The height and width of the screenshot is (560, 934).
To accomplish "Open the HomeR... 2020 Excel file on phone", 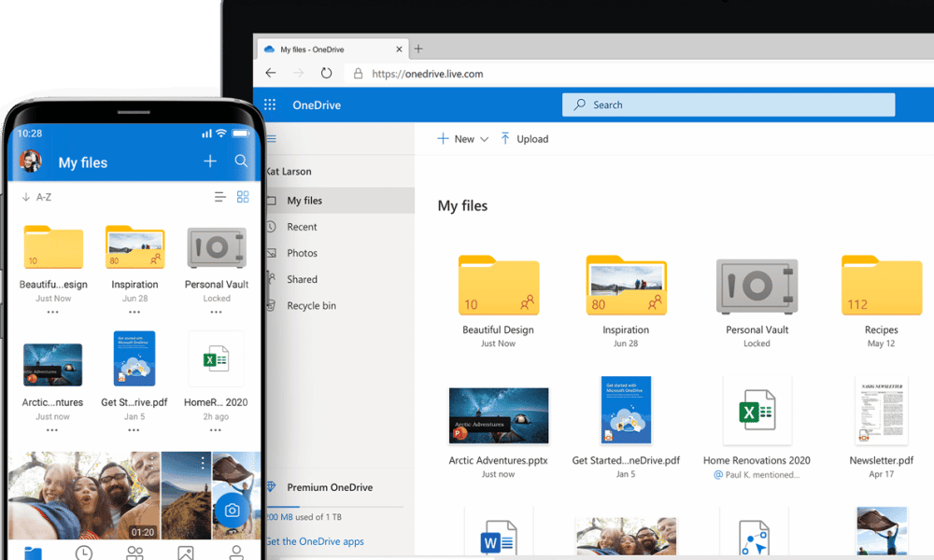I will (x=217, y=358).
